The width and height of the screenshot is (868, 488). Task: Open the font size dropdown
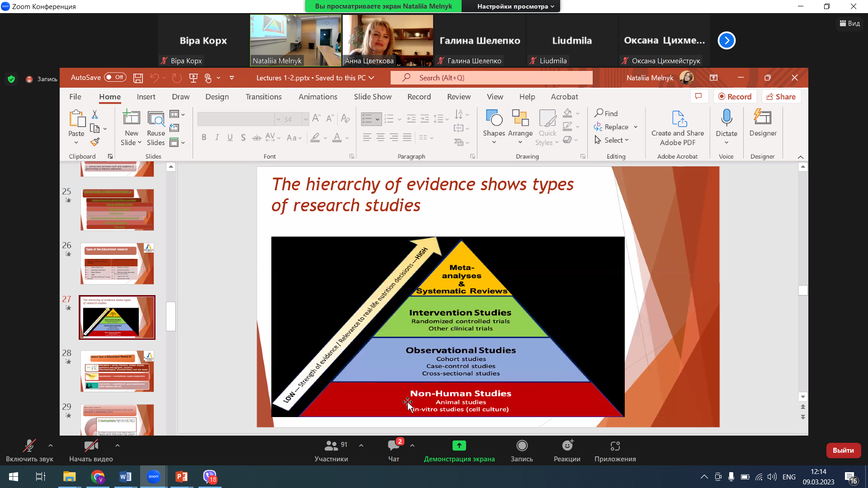(x=306, y=119)
